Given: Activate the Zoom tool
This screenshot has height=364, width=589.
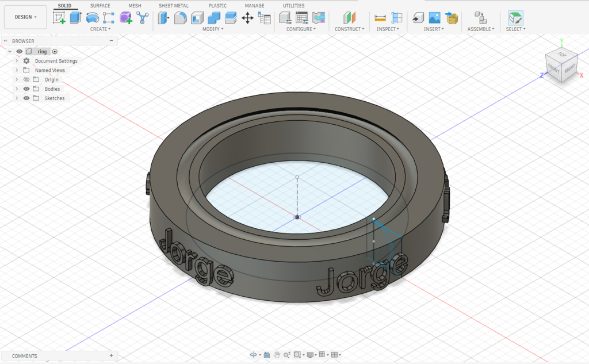Looking at the screenshot, I should [x=287, y=355].
